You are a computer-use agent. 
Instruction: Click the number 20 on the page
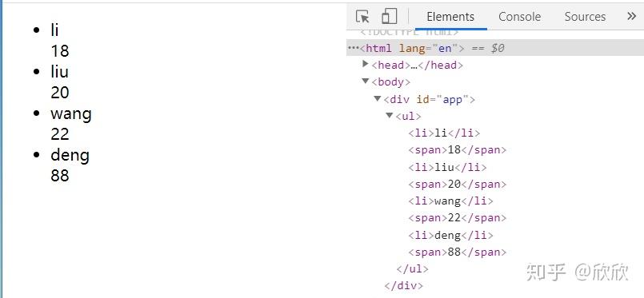[60, 93]
